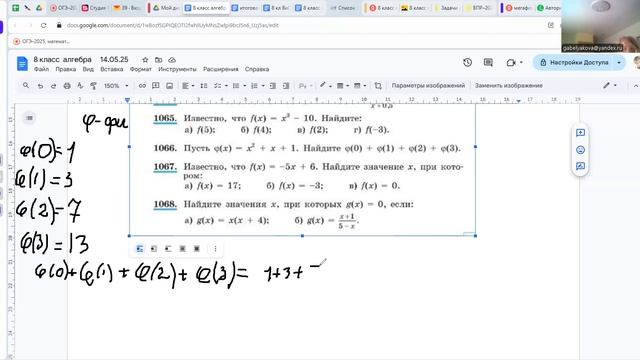This screenshot has width=640, height=360.
Task: Select the textbook exercises image
Action: (302, 169)
